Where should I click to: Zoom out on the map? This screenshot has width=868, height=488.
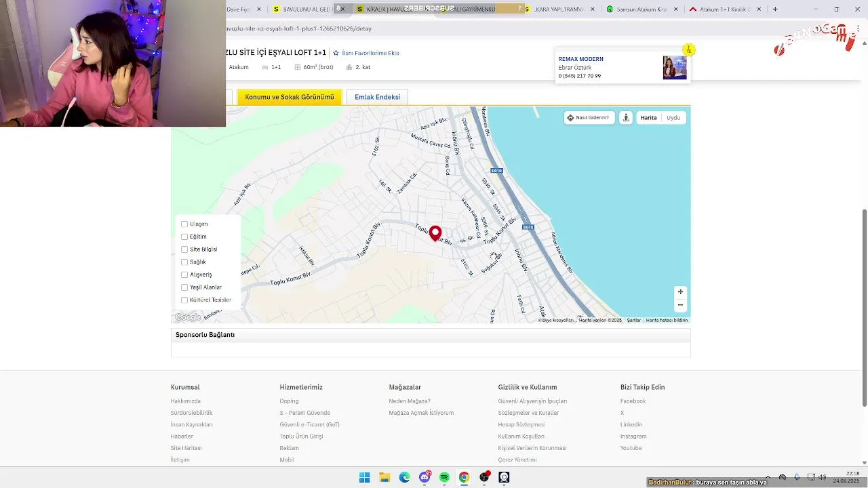tap(680, 305)
